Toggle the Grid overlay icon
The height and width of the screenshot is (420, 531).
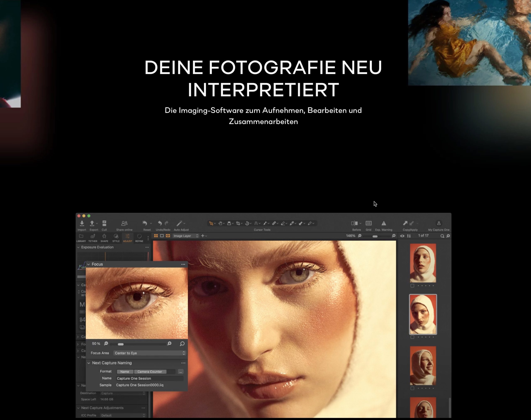coord(368,223)
